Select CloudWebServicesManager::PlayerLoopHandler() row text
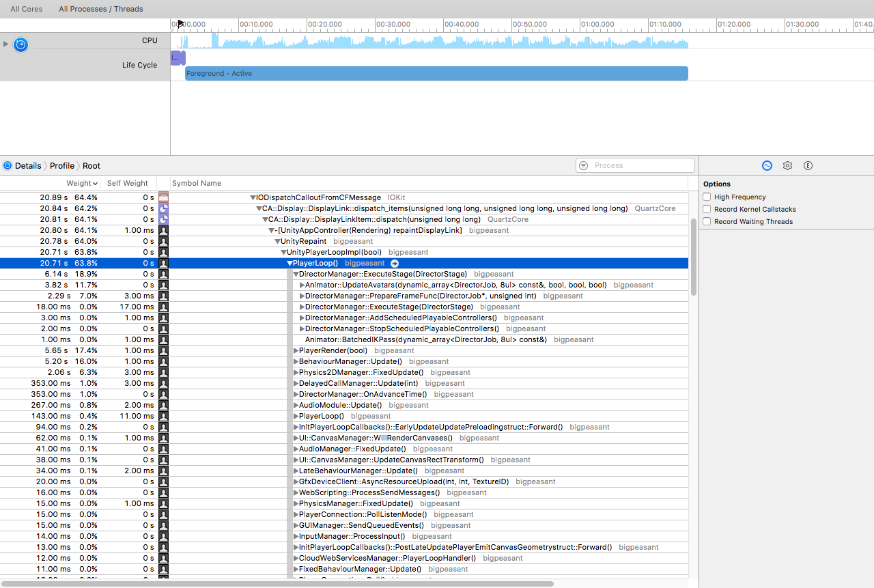The image size is (874, 588). pyautogui.click(x=387, y=558)
